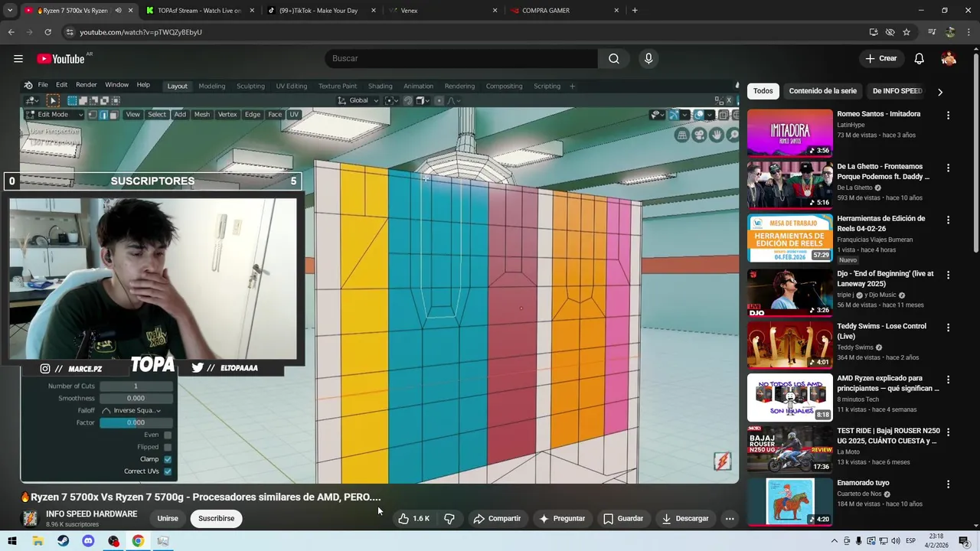Screen dimensions: 980x551
Task: Open the Chrome three-dot menu
Action: click(x=969, y=32)
